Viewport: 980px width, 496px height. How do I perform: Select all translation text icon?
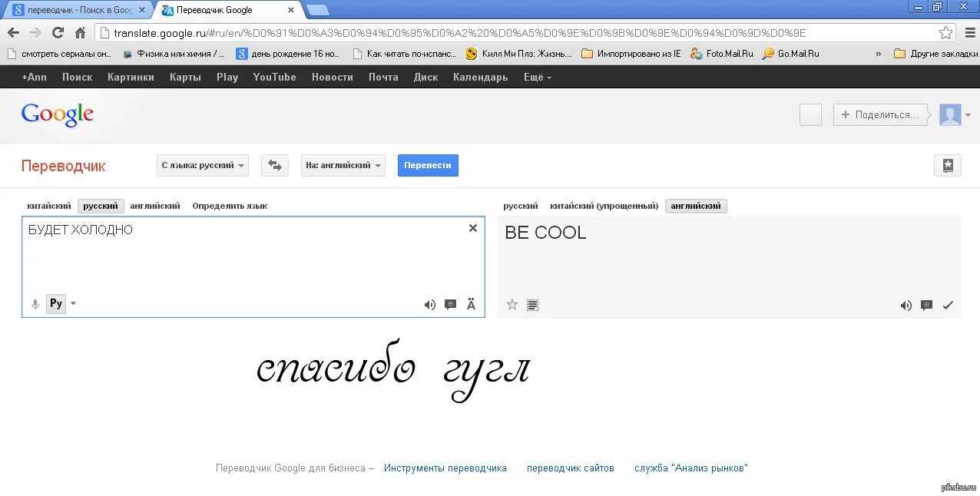pyautogui.click(x=533, y=305)
